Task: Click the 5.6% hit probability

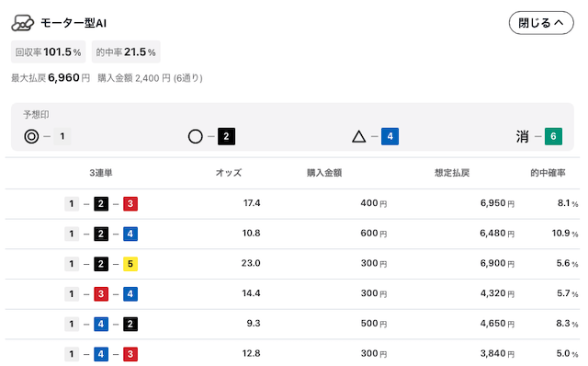Action: (x=568, y=263)
